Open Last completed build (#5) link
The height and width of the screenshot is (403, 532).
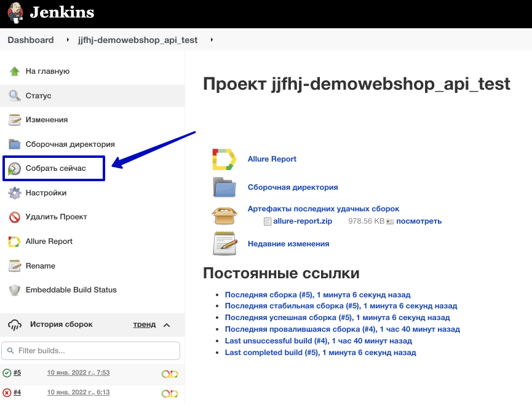(x=320, y=353)
